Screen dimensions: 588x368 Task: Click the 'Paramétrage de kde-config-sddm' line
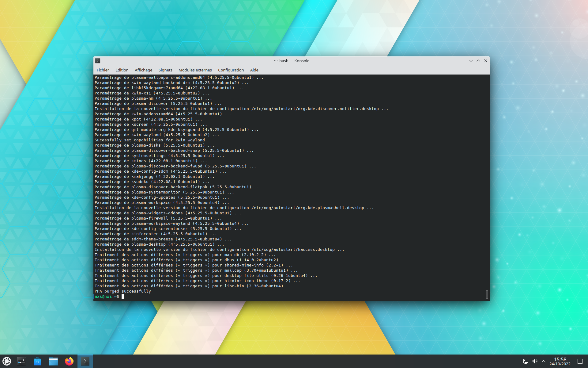[161, 171]
